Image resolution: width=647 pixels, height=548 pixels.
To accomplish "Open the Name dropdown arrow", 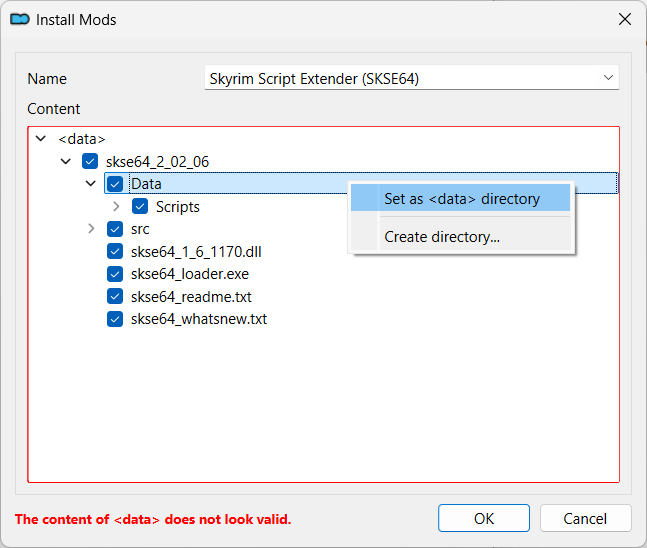I will [608, 78].
